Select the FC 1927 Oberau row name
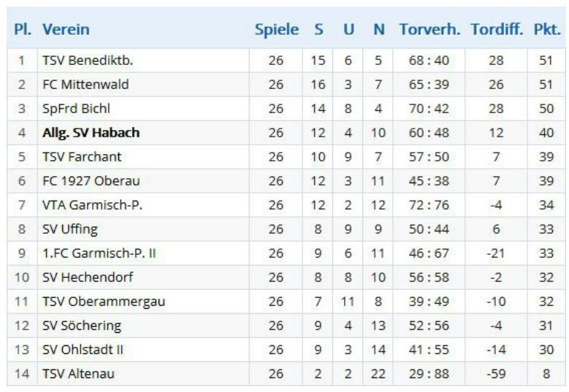Screen dimensions: 569x392 [x=91, y=181]
